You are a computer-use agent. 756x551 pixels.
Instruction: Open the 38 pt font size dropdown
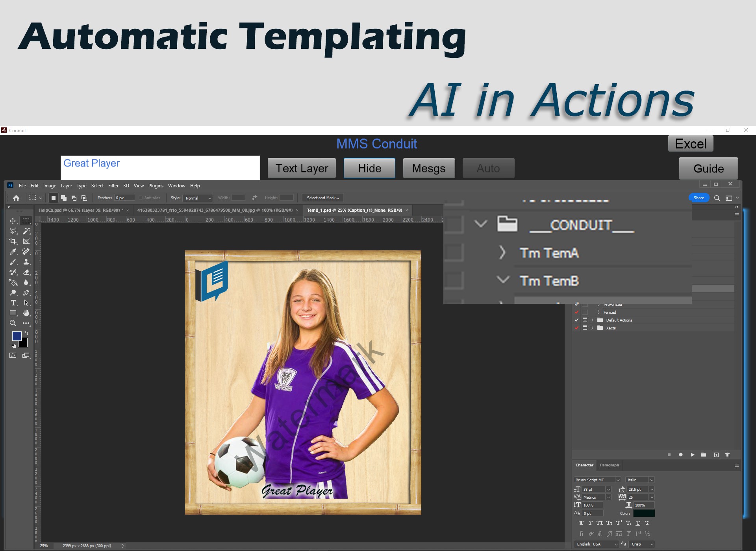[x=608, y=490]
